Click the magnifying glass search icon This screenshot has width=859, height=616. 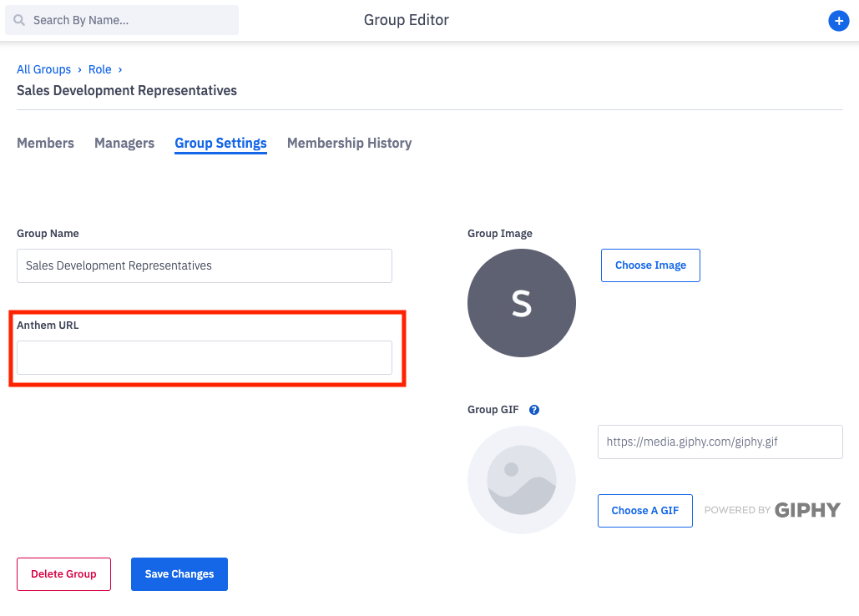click(x=19, y=20)
